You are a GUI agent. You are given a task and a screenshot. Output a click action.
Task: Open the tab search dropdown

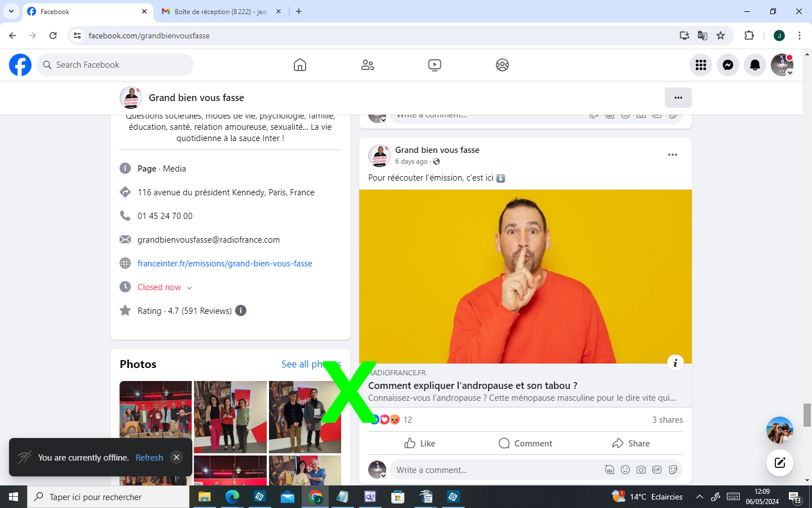point(11,11)
